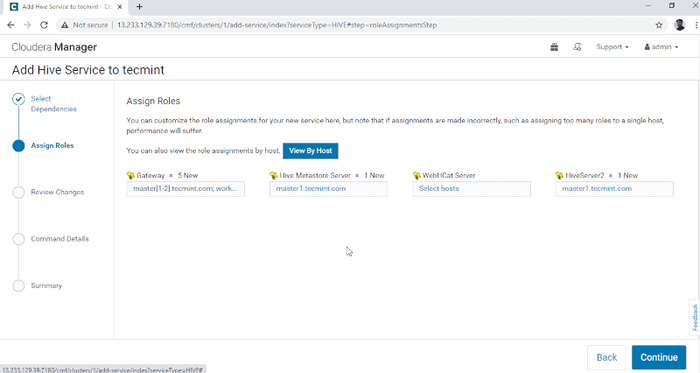Viewport: 700px width, 373px height.
Task: Click the WebHCat Server role icon
Action: click(x=417, y=175)
